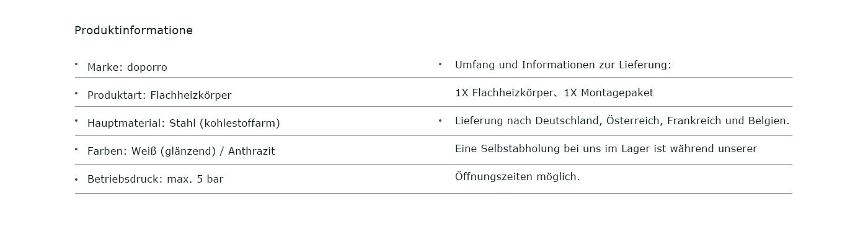Click the Produktinformatione heading

133,30
